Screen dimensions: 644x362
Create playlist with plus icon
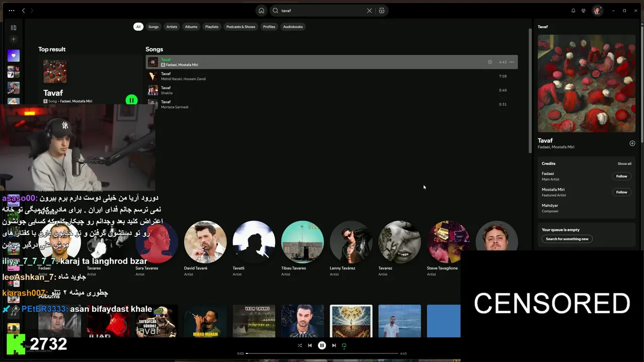[14, 39]
